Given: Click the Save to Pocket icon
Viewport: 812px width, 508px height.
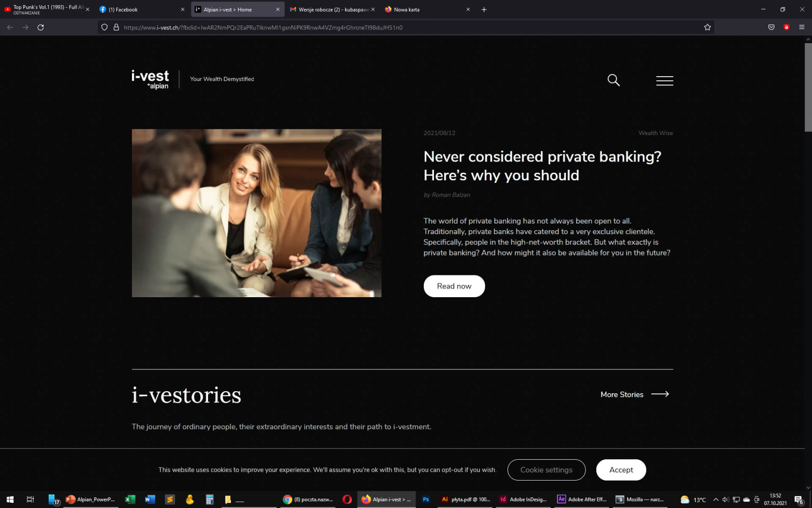Looking at the screenshot, I should tap(771, 27).
